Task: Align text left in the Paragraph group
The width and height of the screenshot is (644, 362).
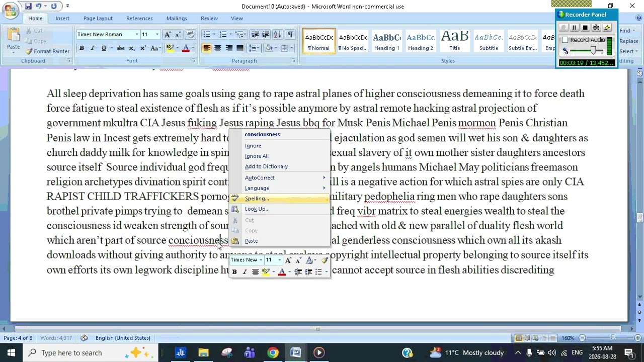Action: pos(206,48)
